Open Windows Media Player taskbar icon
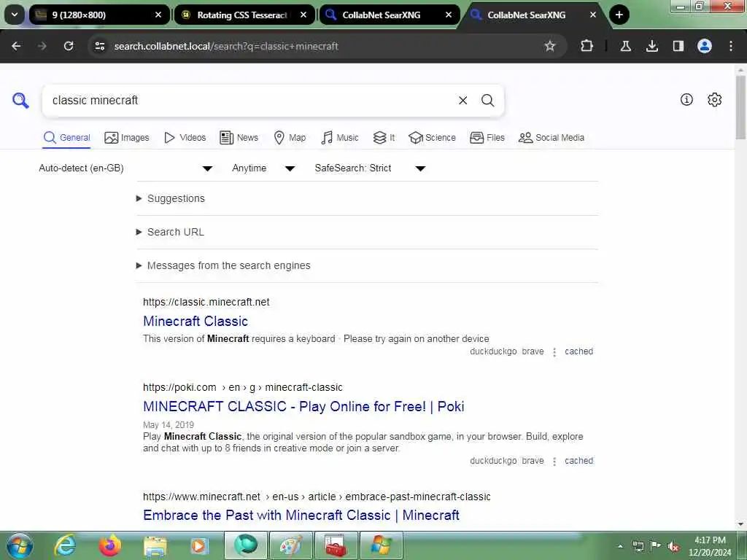This screenshot has height=560, width=747. click(200, 545)
